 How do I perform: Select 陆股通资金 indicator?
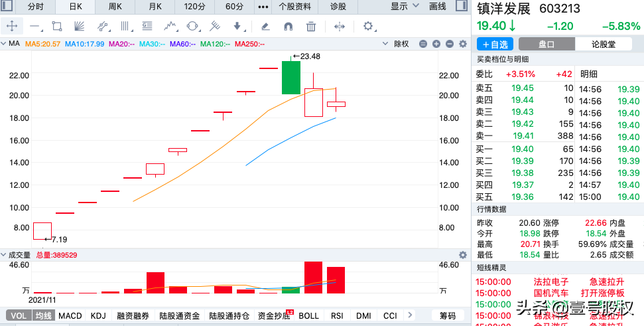point(180,316)
